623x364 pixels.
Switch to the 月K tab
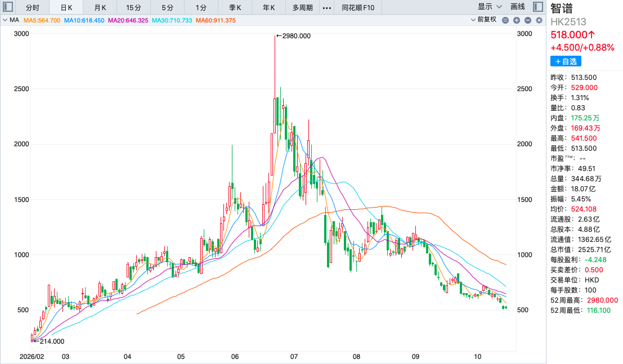(x=100, y=7)
